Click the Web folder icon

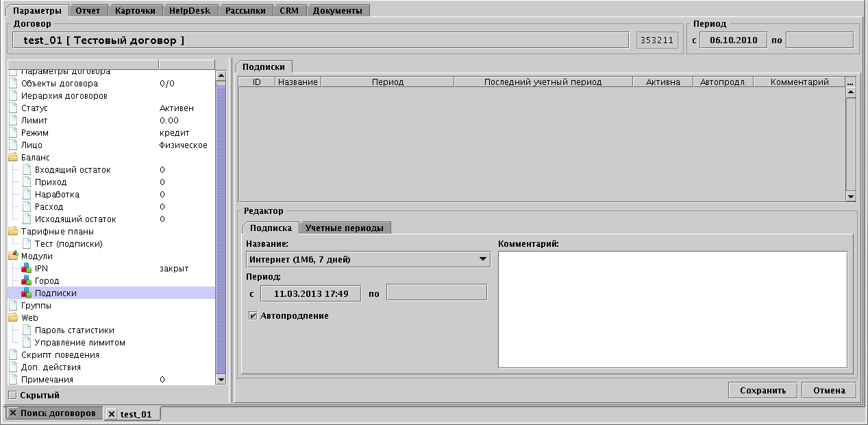coord(13,318)
